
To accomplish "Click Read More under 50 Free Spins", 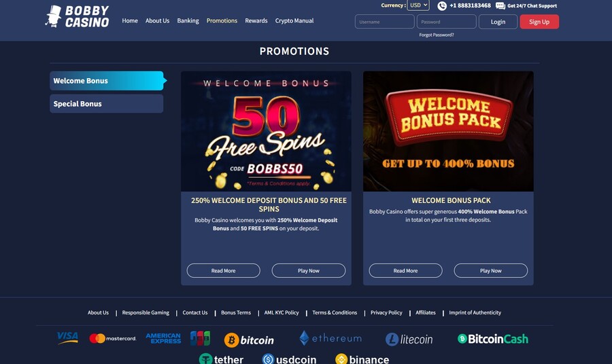I will coord(223,270).
